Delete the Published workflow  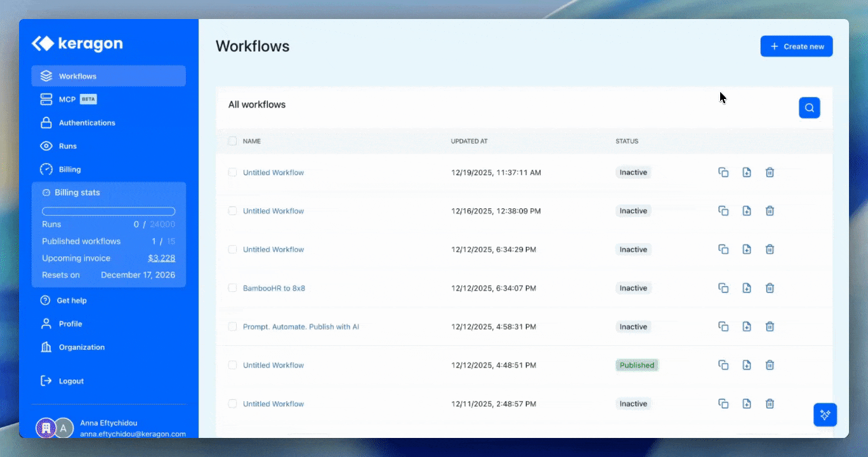tap(770, 365)
